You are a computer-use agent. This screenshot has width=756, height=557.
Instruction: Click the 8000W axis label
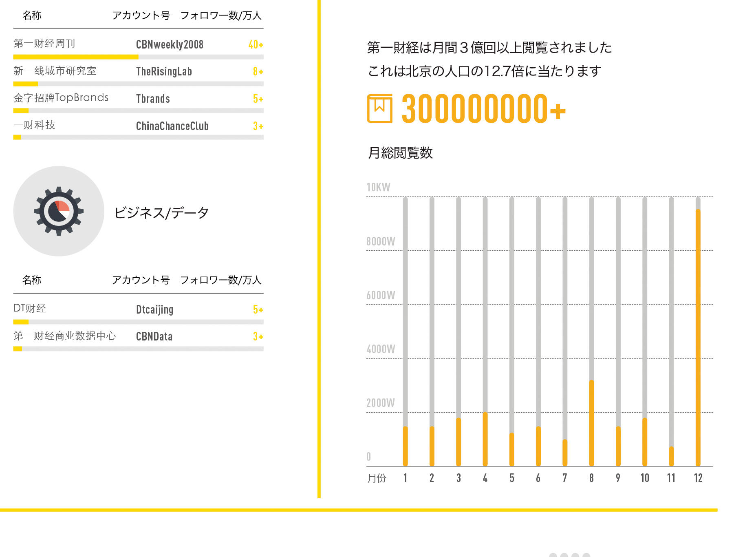[381, 241]
